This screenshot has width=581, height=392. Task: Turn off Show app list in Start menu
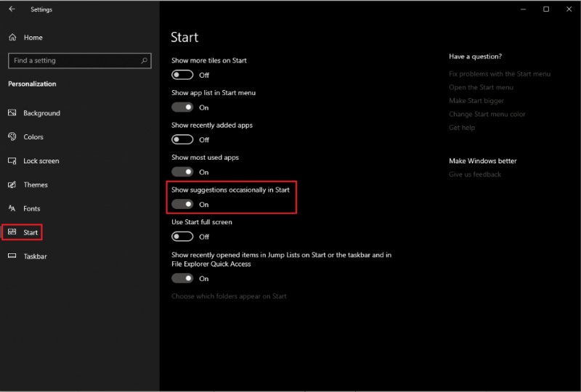click(x=182, y=107)
